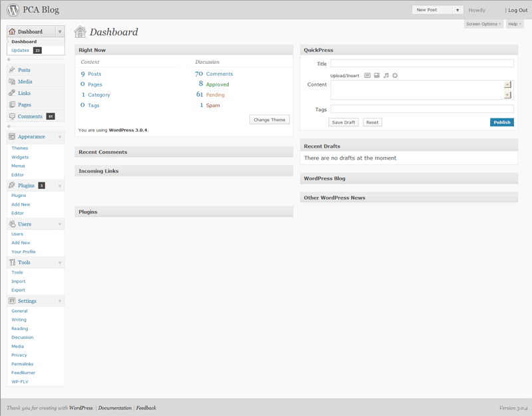Click the chain icon beside Links
This screenshot has width=532, height=416.
pos(12,93)
